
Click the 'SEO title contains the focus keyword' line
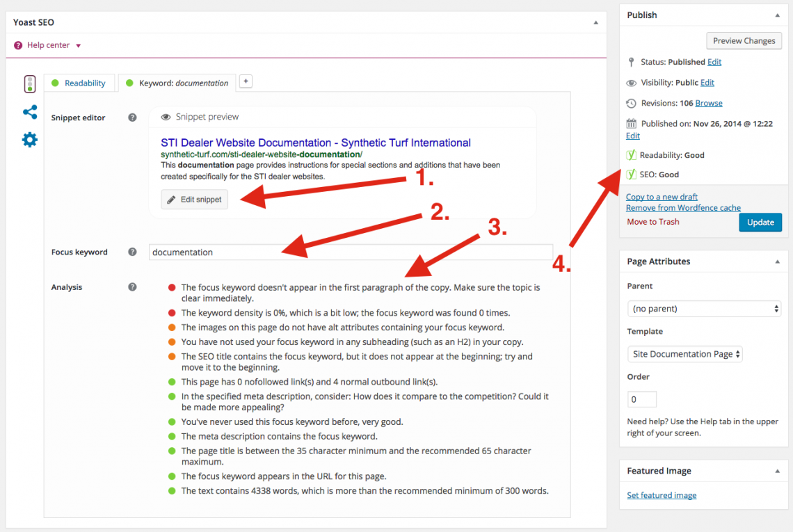tap(357, 362)
